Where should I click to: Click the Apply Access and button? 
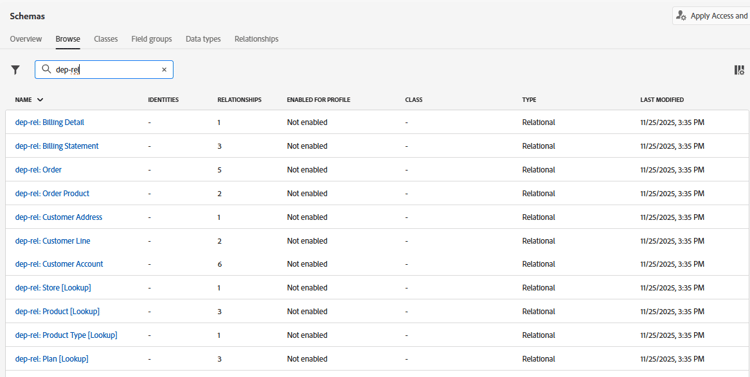(711, 16)
